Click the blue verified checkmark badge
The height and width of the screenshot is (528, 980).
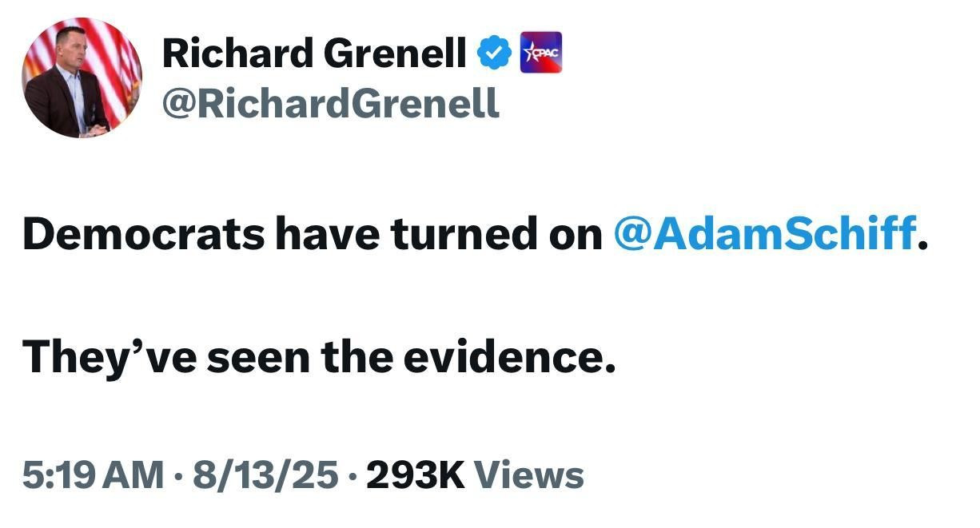coord(494,53)
